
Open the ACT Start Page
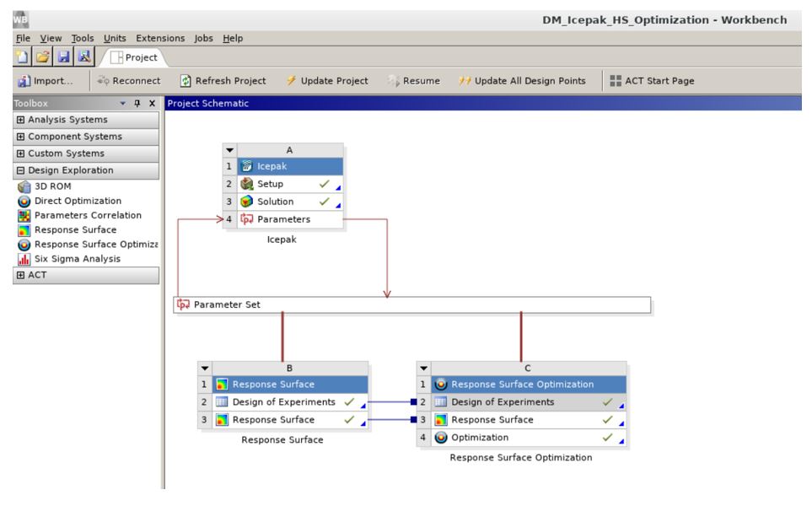click(x=652, y=81)
